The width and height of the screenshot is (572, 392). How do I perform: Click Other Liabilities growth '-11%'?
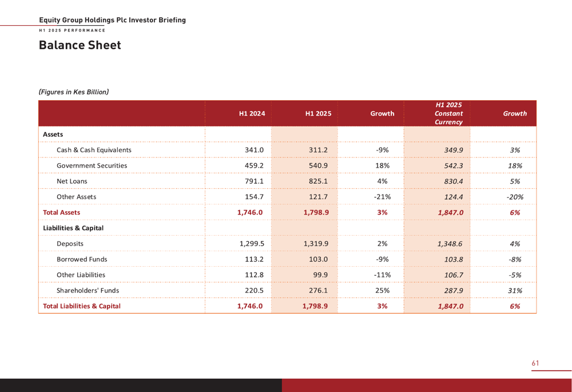(x=382, y=275)
